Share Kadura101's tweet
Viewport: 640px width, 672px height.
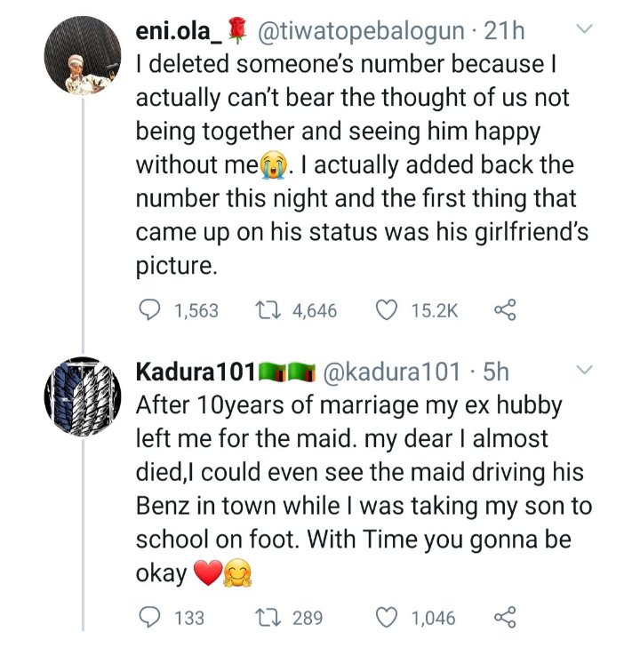(504, 617)
